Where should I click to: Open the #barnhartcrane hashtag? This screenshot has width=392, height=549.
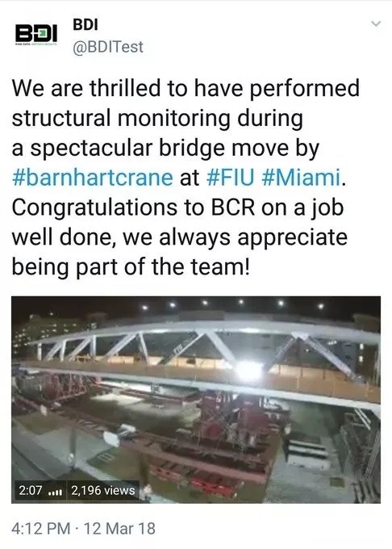pyautogui.click(x=93, y=178)
